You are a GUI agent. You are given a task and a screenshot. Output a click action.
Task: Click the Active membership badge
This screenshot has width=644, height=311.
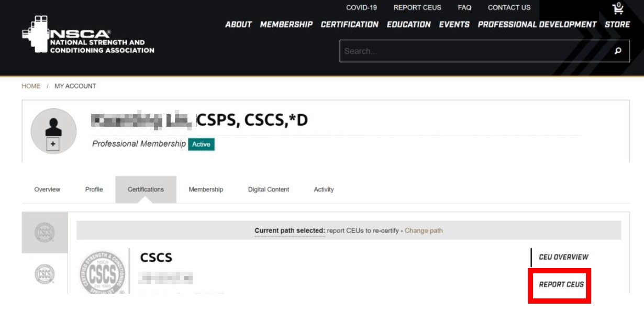coord(201,145)
